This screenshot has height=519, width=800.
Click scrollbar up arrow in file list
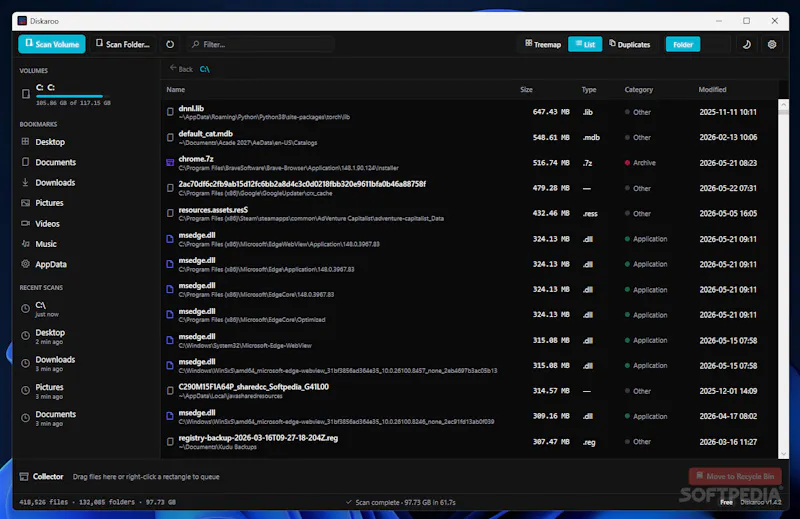783,105
